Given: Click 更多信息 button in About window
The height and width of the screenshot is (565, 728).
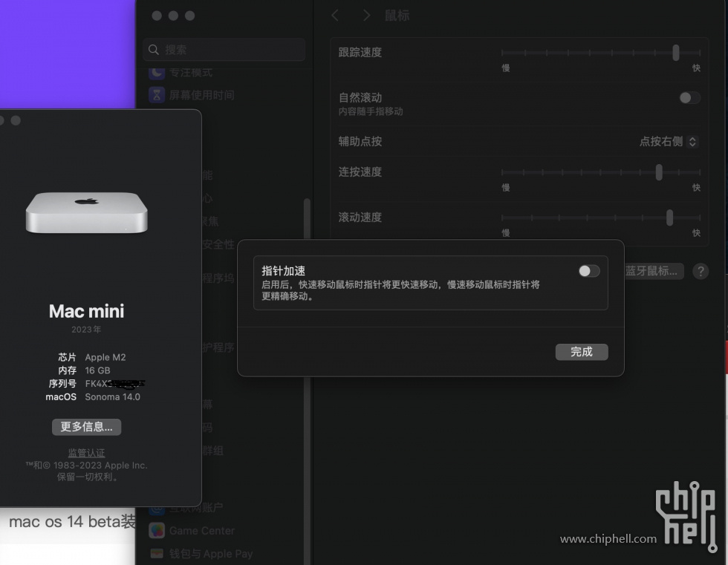Looking at the screenshot, I should pyautogui.click(x=86, y=427).
